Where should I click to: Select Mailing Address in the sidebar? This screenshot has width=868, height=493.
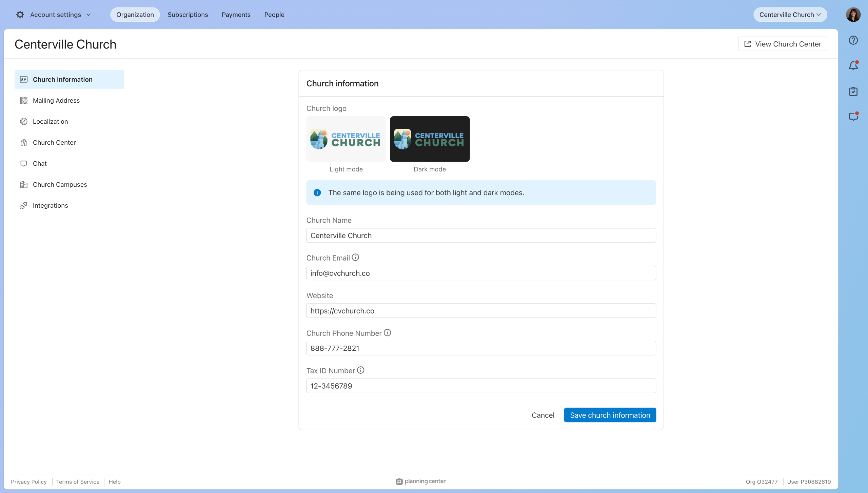69,101
